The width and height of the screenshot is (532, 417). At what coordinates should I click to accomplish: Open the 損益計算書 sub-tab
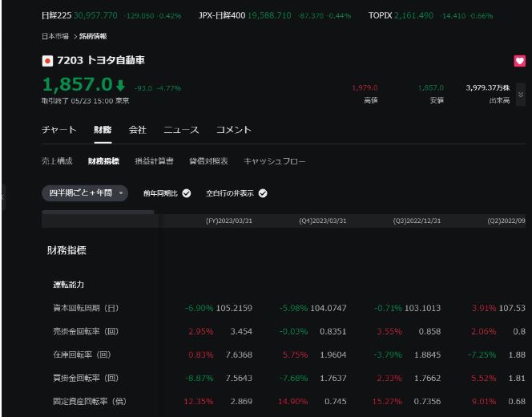coord(154,161)
